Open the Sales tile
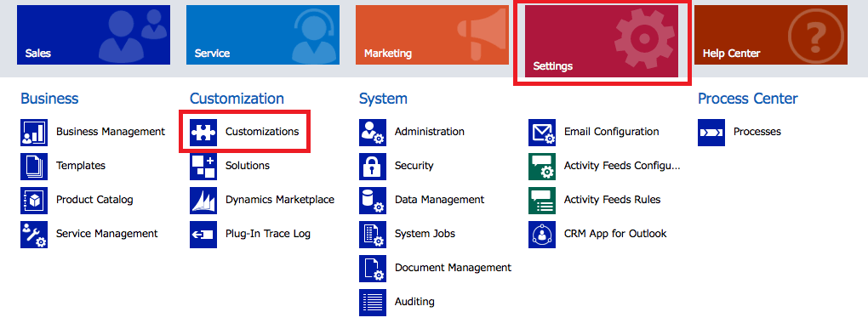This screenshot has width=868, height=329. 94,35
